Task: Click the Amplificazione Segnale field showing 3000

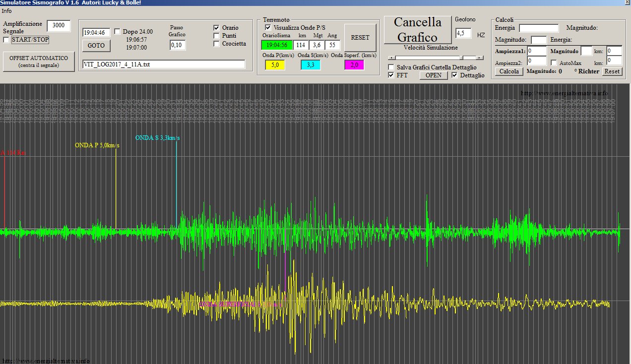Action: click(59, 26)
